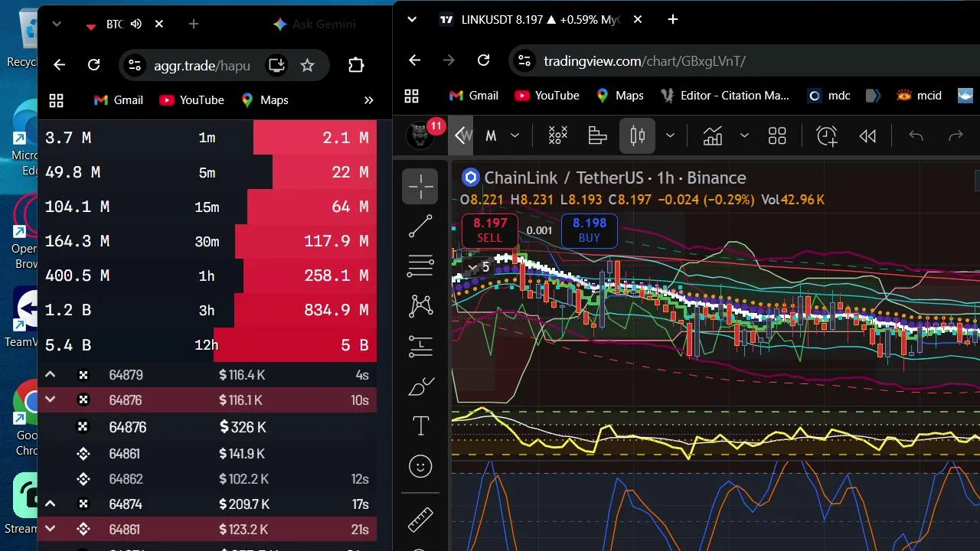Open the forecasting and measurement tools

tap(420, 346)
